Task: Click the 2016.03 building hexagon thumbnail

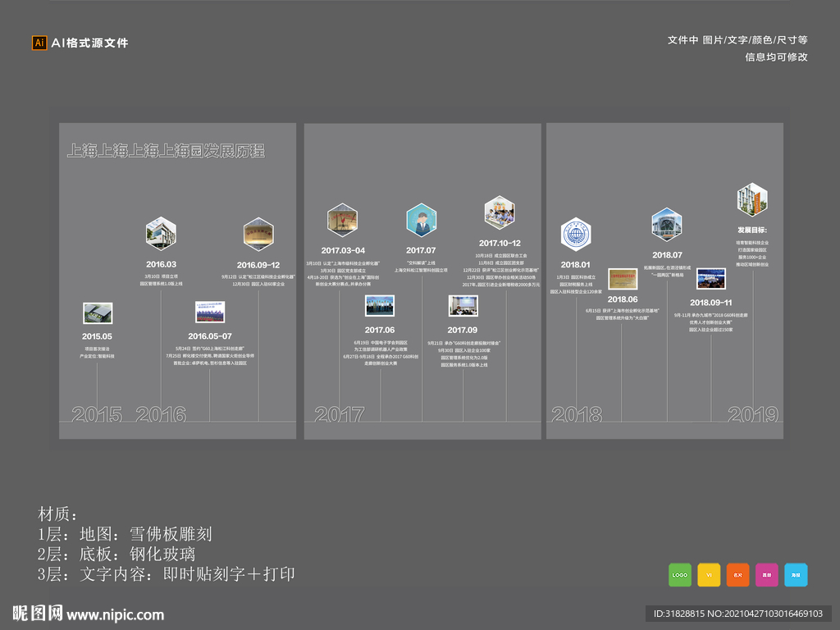Action: (x=161, y=234)
